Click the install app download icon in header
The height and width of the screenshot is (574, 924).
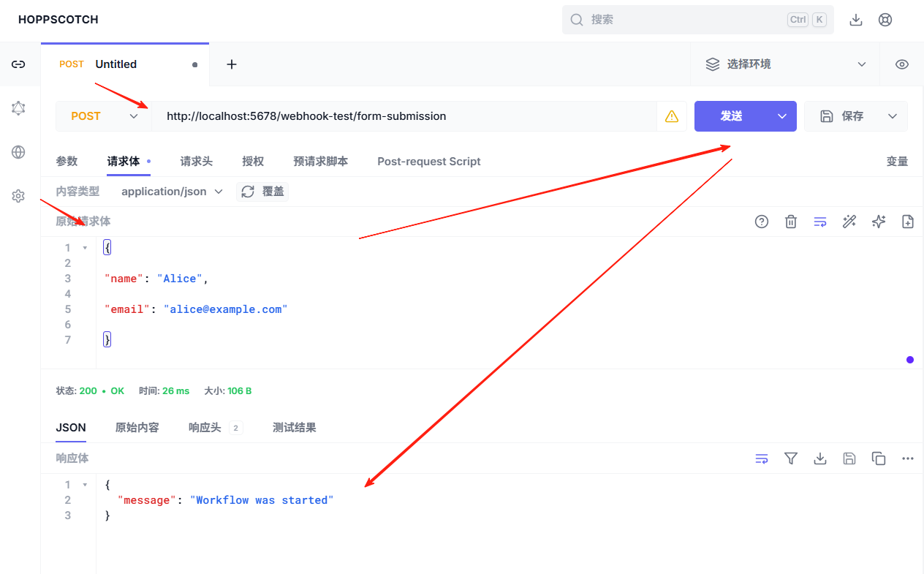856,20
